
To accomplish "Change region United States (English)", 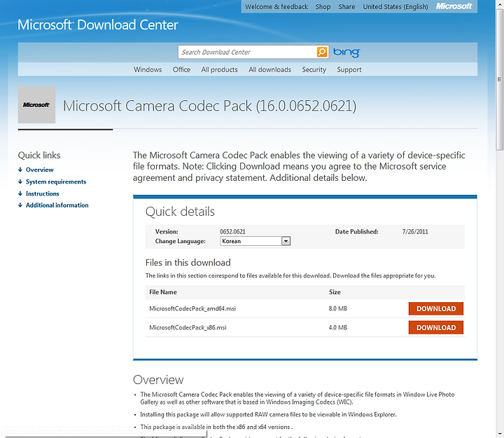I will 395,7.
